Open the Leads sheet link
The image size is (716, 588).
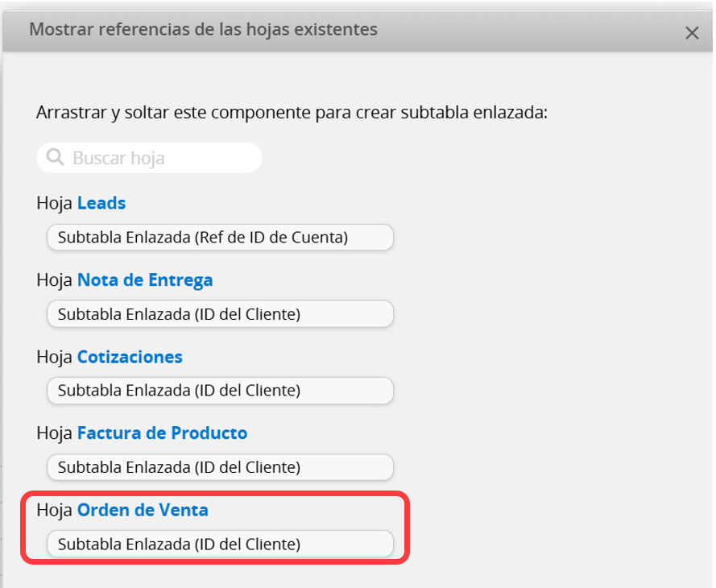tap(101, 203)
